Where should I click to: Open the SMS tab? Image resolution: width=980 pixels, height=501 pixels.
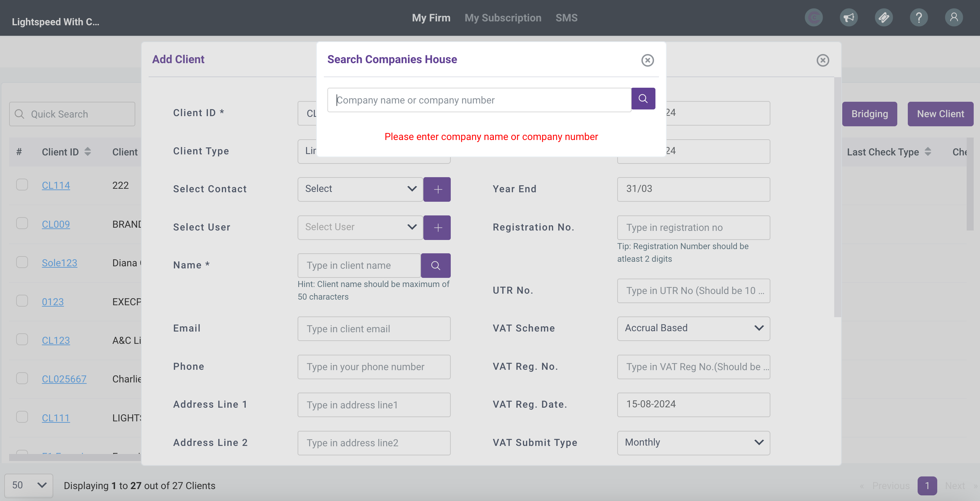(566, 18)
